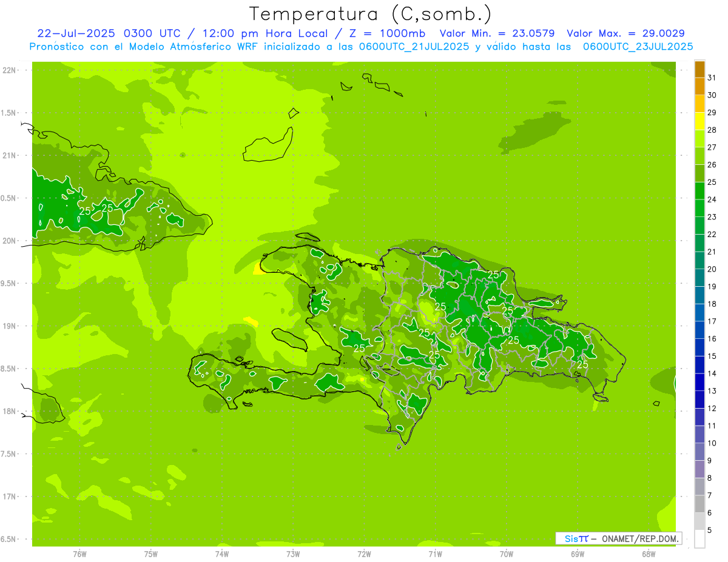
Task: Pick the teal swatch between 19 and 20
Action: (x=699, y=278)
